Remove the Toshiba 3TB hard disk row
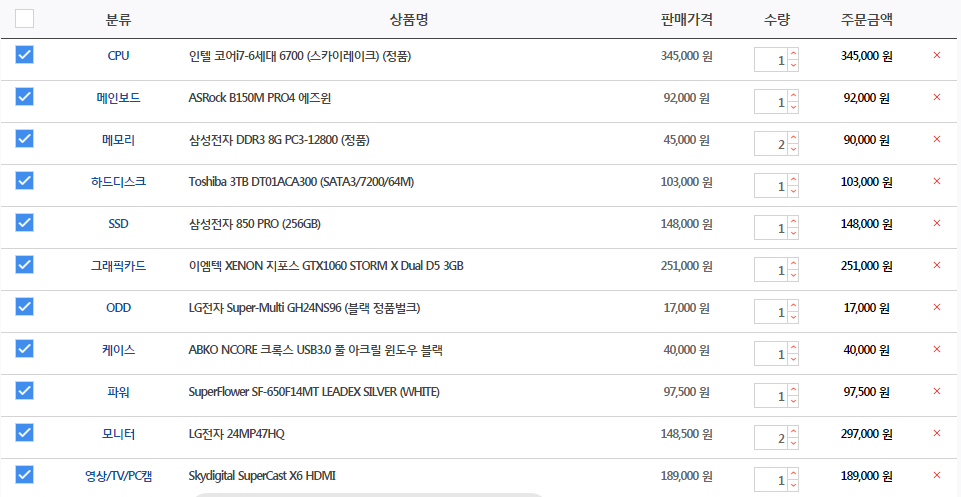Image resolution: width=961 pixels, height=497 pixels. point(936,182)
